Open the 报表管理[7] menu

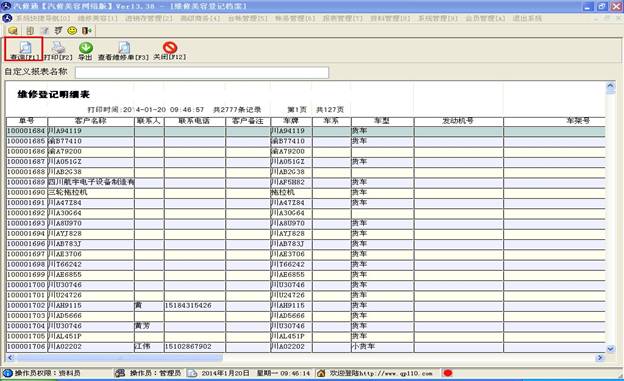343,18
